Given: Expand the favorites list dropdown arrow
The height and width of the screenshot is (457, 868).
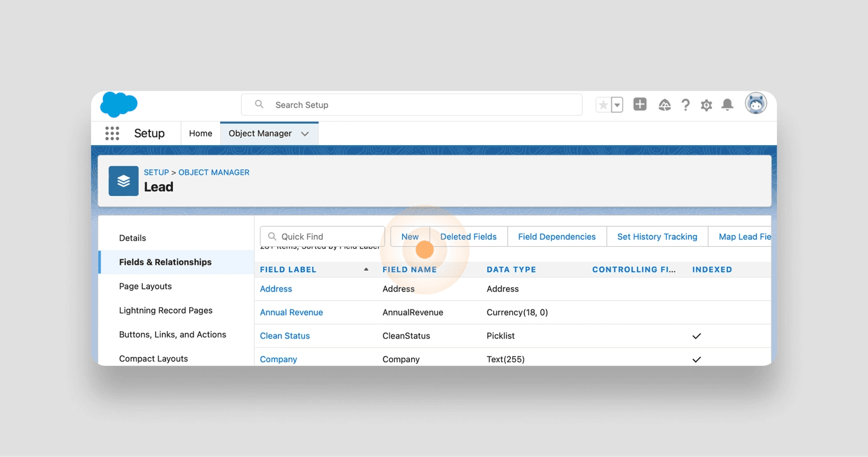Looking at the screenshot, I should [617, 105].
